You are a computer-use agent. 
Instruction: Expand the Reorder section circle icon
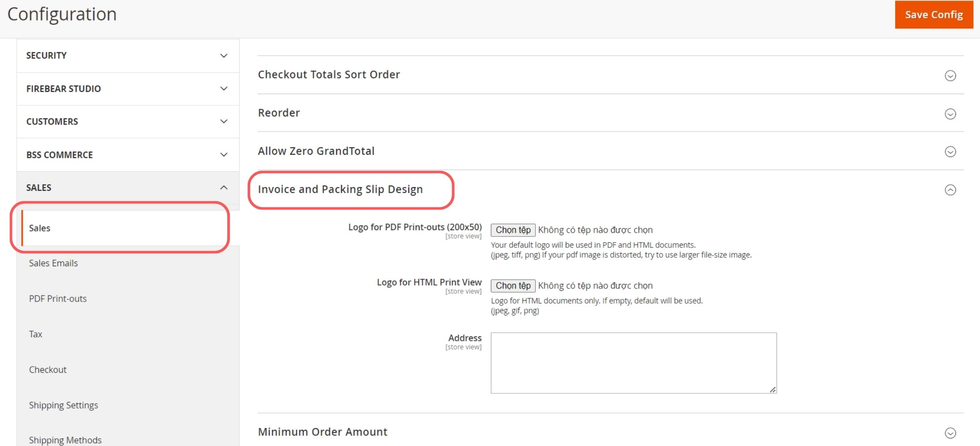point(950,114)
